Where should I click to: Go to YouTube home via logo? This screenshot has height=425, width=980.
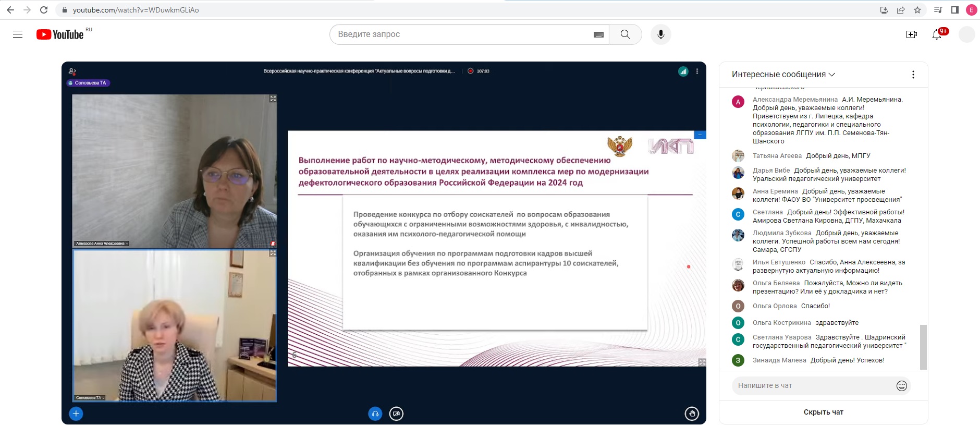[x=60, y=34]
